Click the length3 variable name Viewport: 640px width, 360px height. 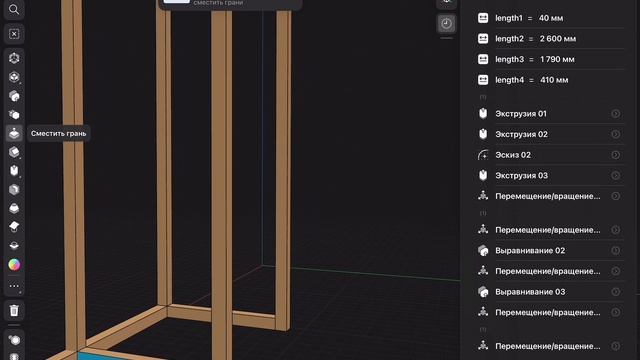tap(509, 59)
